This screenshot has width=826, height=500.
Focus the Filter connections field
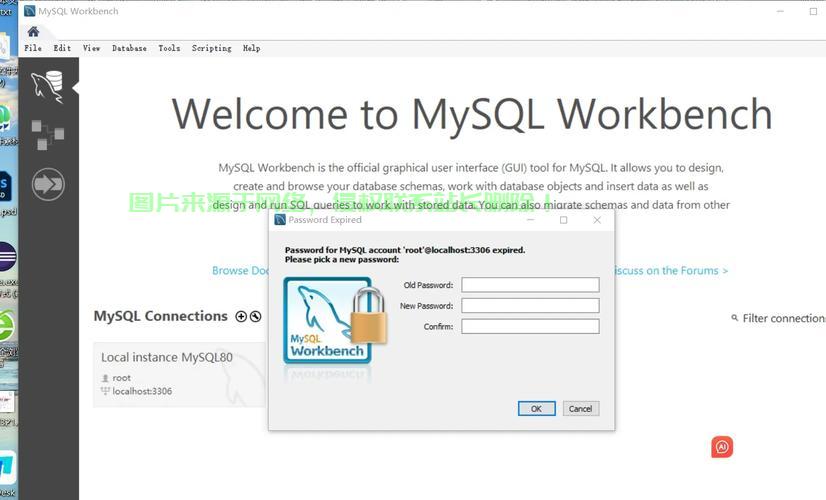pyautogui.click(x=784, y=318)
